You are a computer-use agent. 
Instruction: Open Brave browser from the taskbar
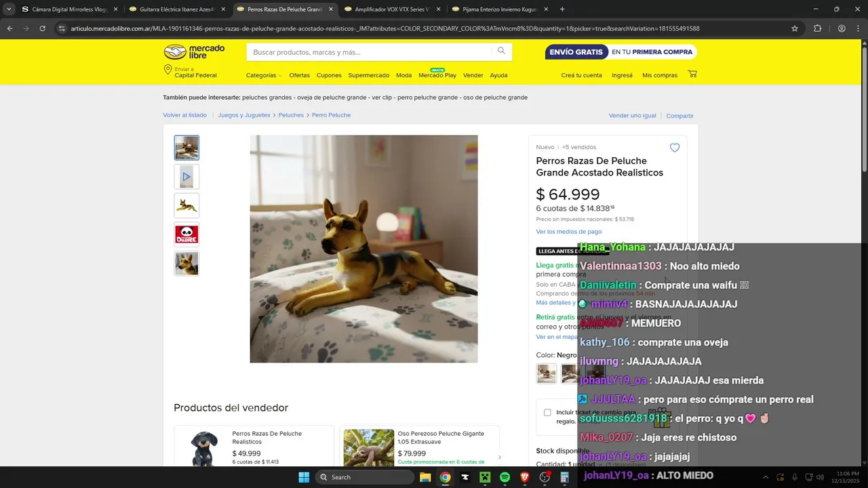pos(525,477)
